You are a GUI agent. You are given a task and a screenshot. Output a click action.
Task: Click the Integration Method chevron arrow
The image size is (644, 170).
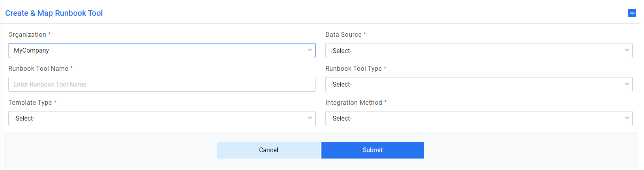coord(627,118)
